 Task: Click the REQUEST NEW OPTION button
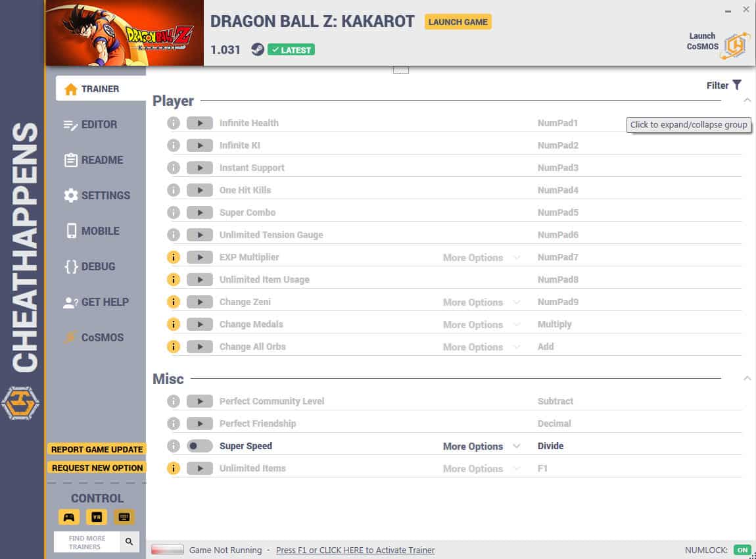[97, 468]
